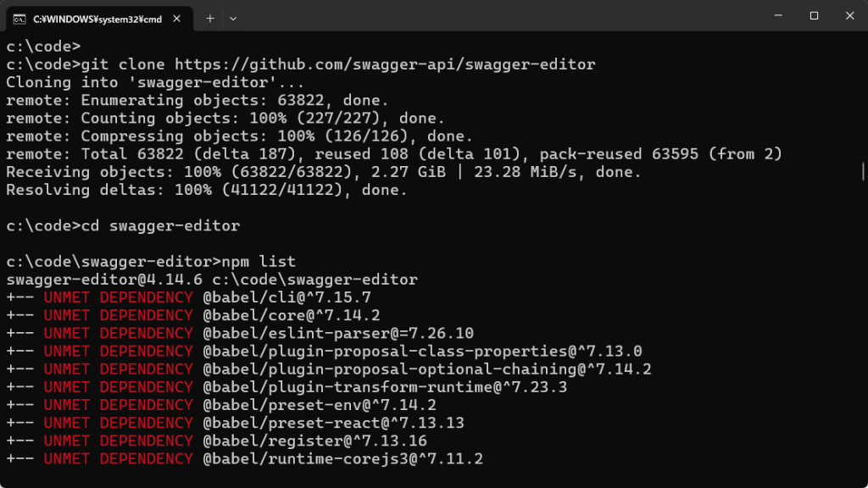Click @babel/preset-react@^7.13.13 text
868x488 pixels.
[334, 424]
